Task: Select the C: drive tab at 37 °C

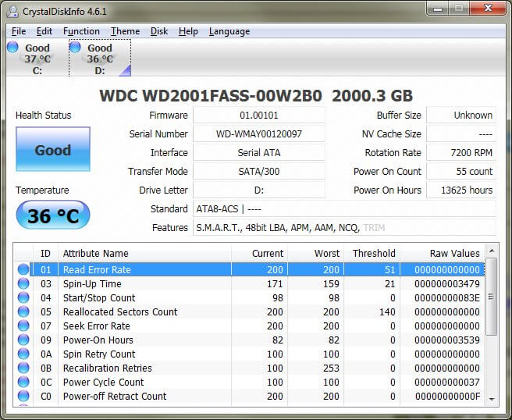Action: (x=37, y=59)
